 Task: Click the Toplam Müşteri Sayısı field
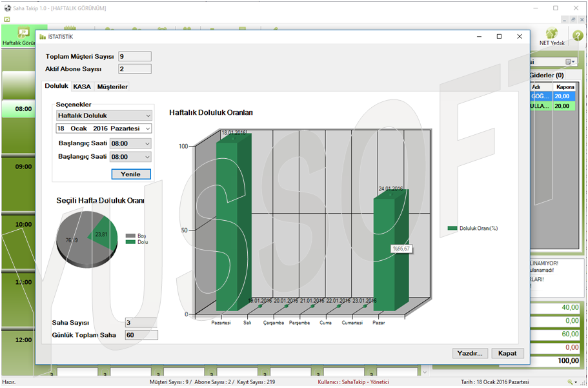click(135, 57)
